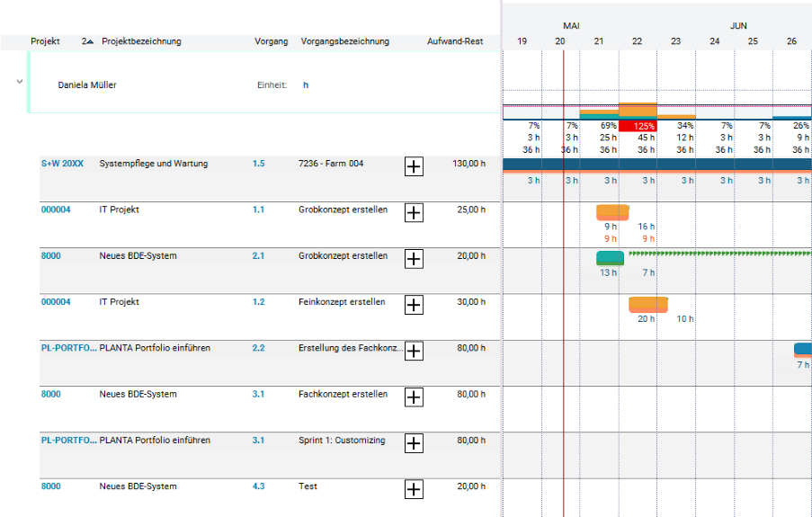This screenshot has width=812, height=517.
Task: Select the orange Feinkonzept erstellen Gantt bar
Action: pos(647,305)
